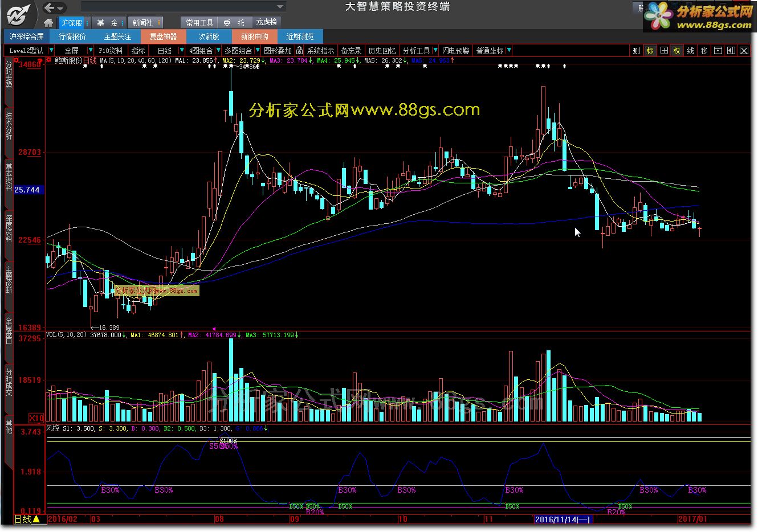Open the 日线 period dropdown arrow
Viewport: 758px width, 532px height.
point(182,51)
